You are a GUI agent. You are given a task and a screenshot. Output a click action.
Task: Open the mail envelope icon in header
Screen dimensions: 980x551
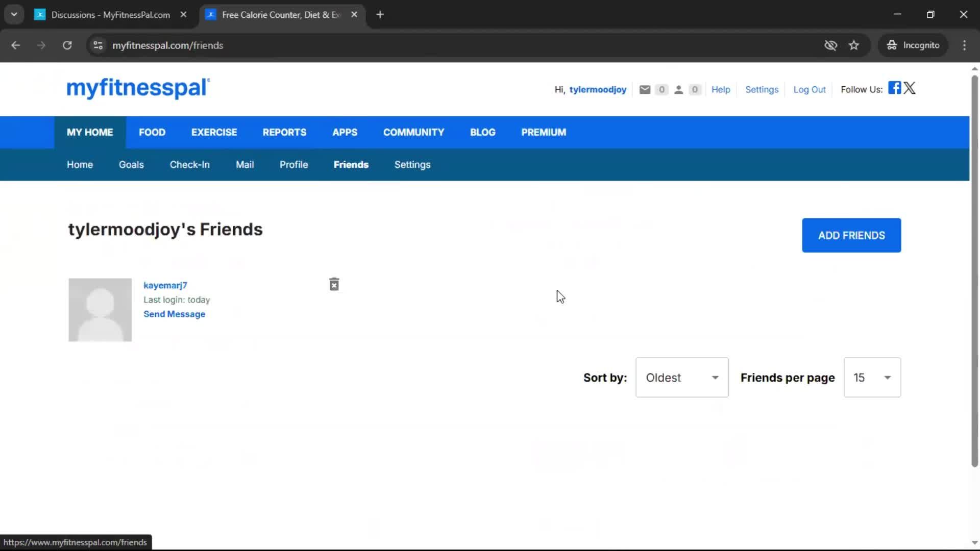[645, 90]
